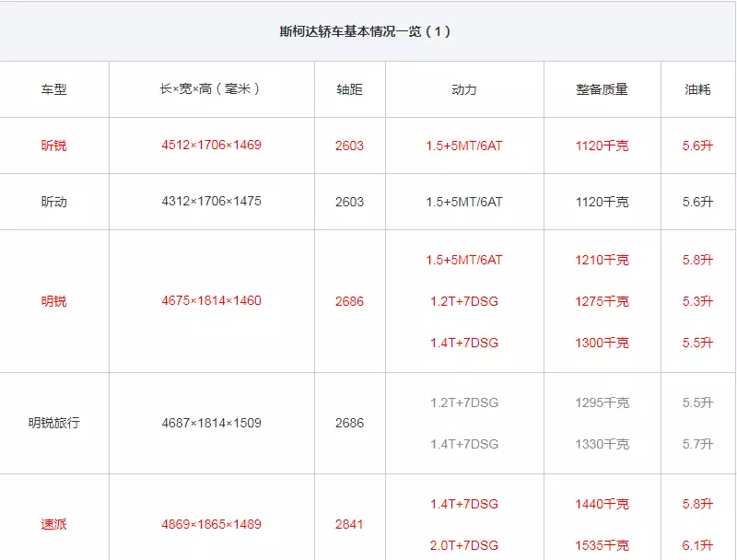The width and height of the screenshot is (737, 560).
Task: Click 5.8升 beside 1210千克
Action: (x=697, y=260)
